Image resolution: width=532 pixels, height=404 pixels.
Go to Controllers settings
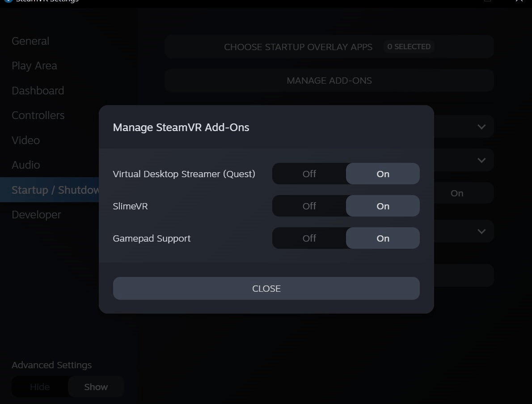pos(38,115)
